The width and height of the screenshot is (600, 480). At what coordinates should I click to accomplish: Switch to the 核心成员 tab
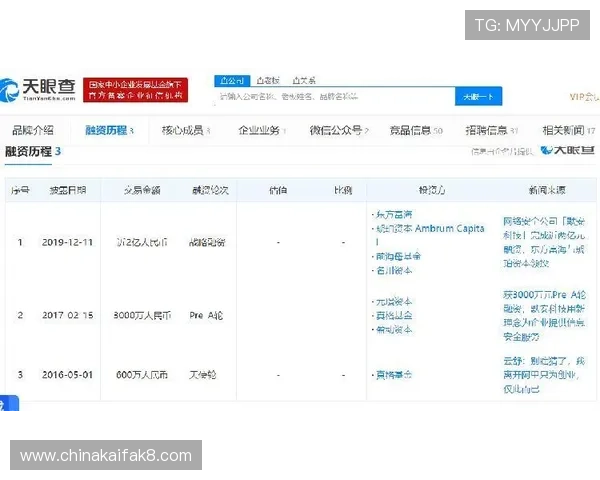click(x=186, y=131)
